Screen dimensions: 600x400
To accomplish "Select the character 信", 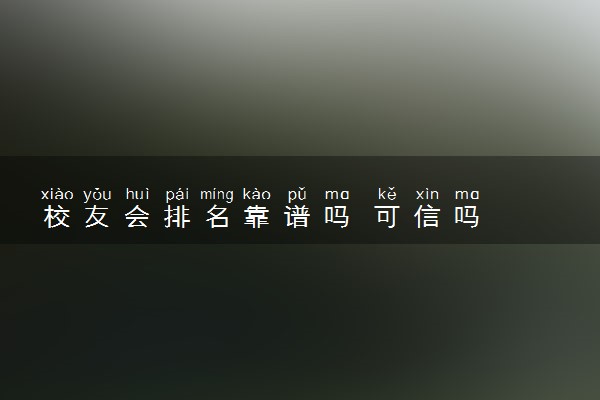I will [427, 217].
